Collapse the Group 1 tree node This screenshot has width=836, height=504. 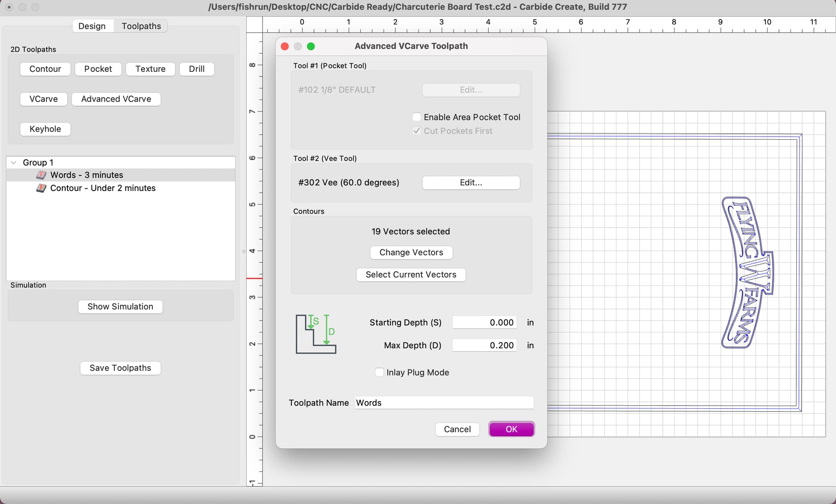point(13,162)
